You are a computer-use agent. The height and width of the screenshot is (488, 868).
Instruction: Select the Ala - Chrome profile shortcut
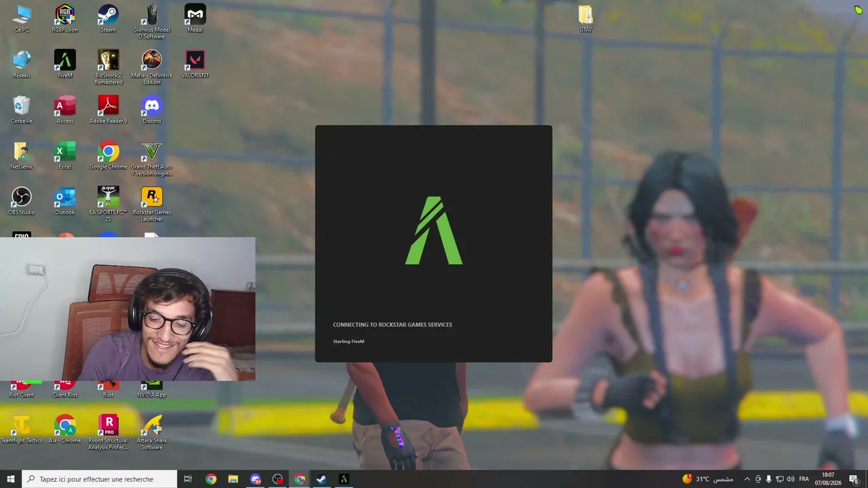pyautogui.click(x=65, y=430)
